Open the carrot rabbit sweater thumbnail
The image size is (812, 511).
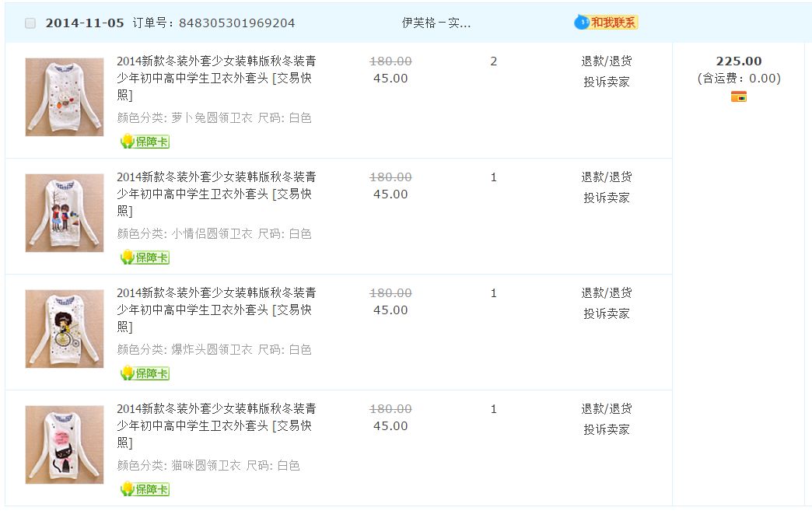65,97
